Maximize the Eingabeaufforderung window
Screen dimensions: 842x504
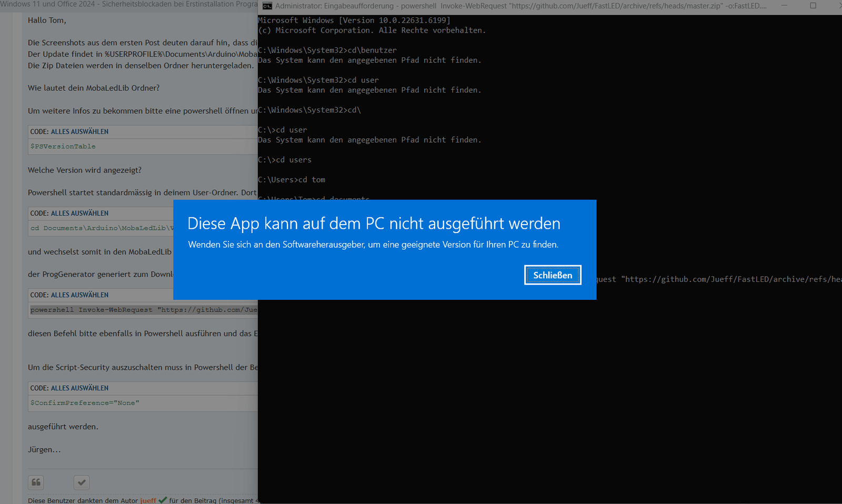click(x=813, y=6)
